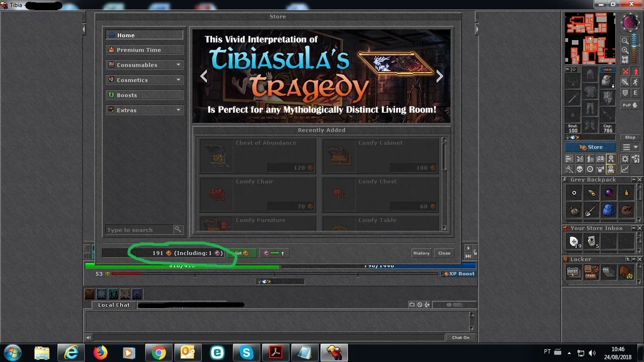Expand the Extras category
The image size is (644, 362).
(x=144, y=110)
